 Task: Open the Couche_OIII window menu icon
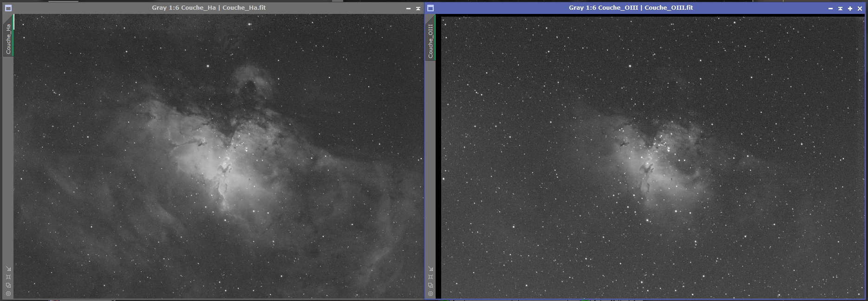click(430, 8)
